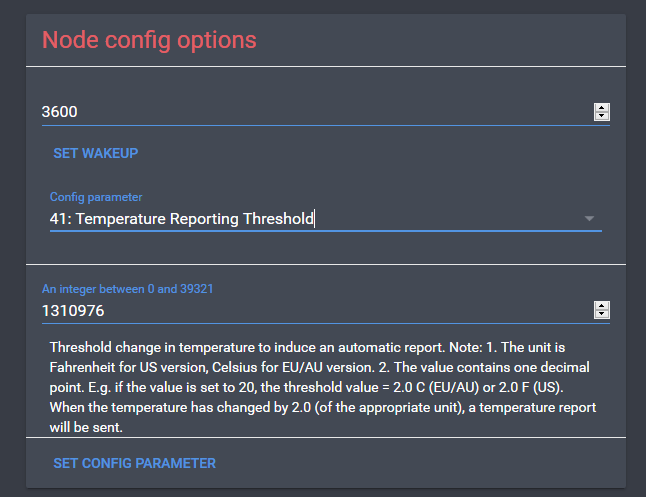Click the SET WAKEUP button
This screenshot has width=646, height=497.
tap(96, 153)
